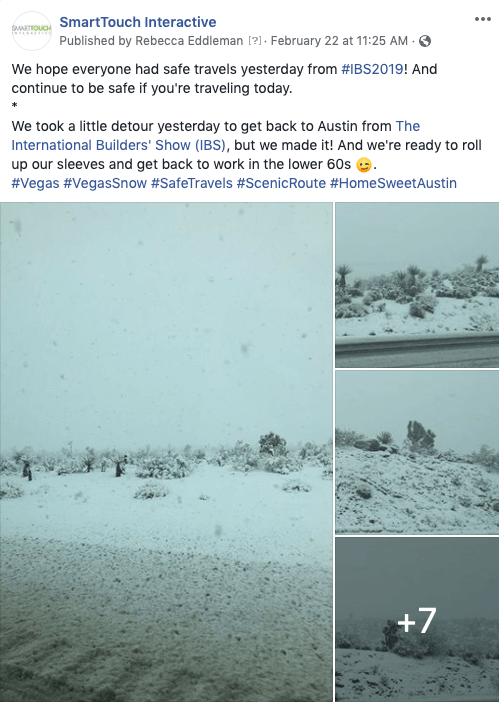Open The International Builders' Show (IBS) link
Image resolution: width=499 pixels, height=714 pixels.
215,136
